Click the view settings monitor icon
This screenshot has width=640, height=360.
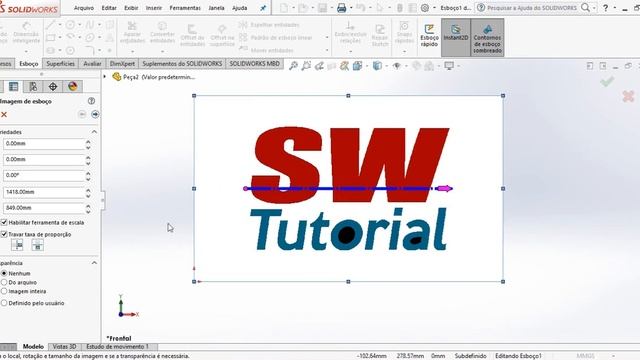pyautogui.click(x=449, y=66)
